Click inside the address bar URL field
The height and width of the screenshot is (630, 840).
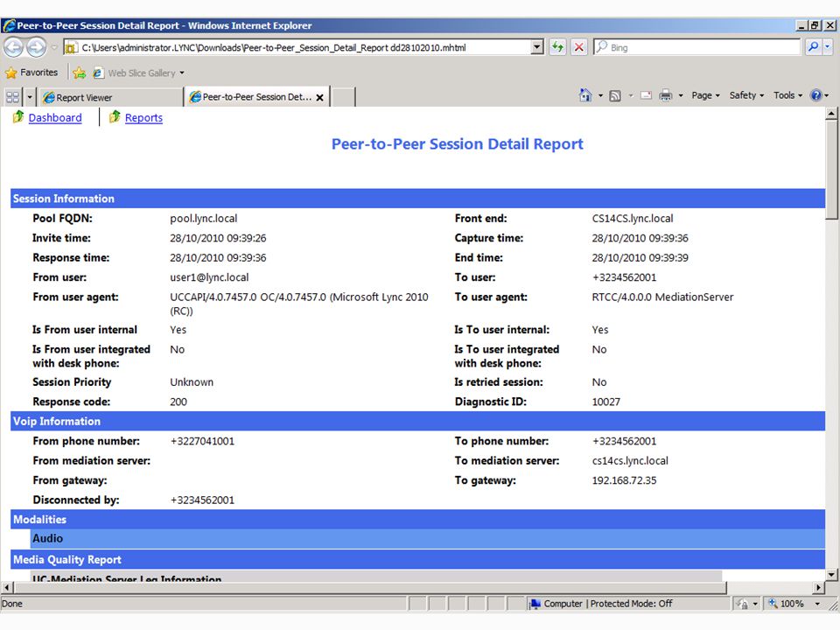[x=304, y=47]
